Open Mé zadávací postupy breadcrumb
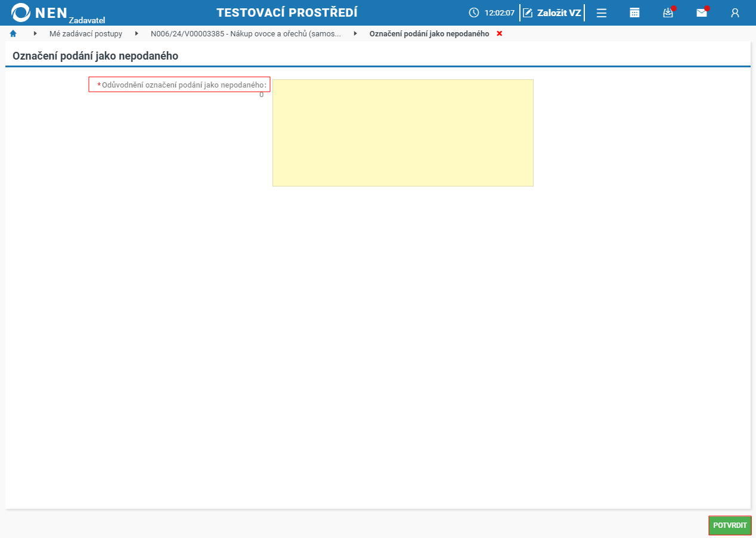 coord(86,33)
